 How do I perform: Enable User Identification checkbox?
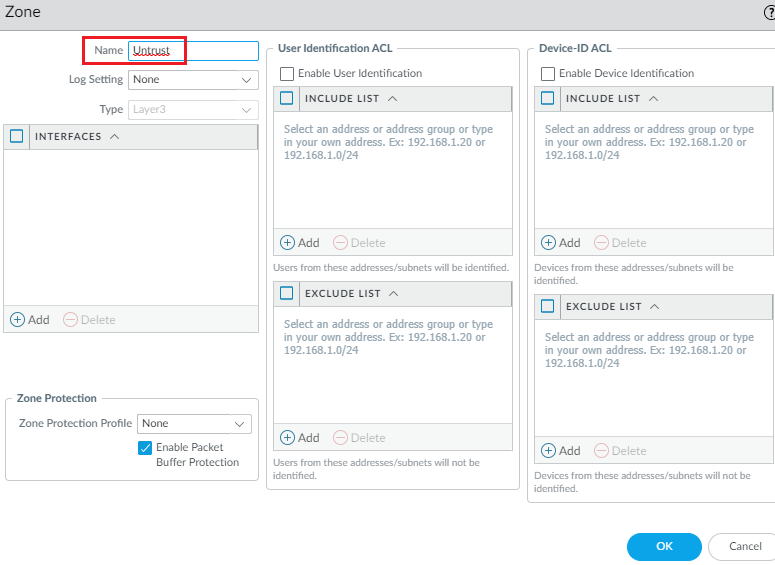[288, 74]
